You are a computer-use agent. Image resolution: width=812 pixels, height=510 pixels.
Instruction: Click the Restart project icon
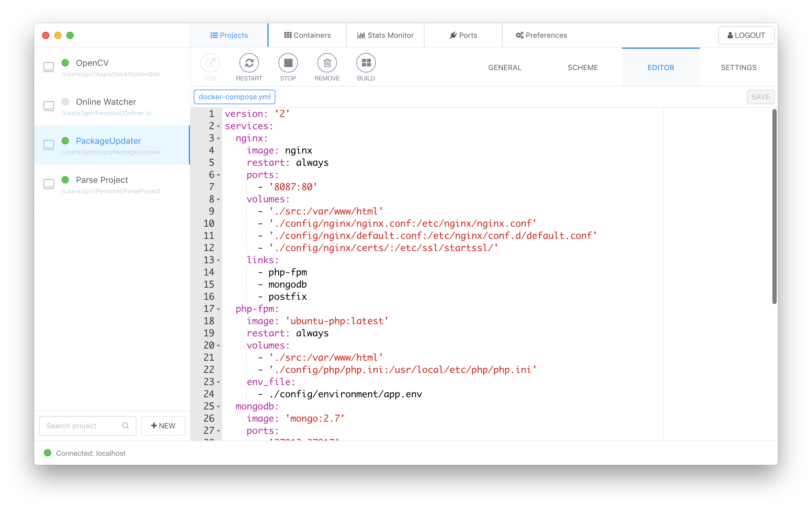[249, 63]
